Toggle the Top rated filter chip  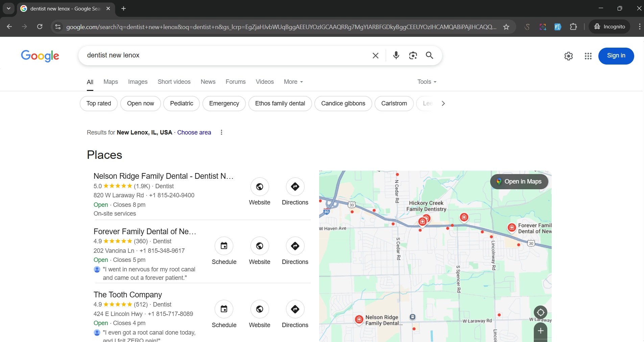pos(98,103)
